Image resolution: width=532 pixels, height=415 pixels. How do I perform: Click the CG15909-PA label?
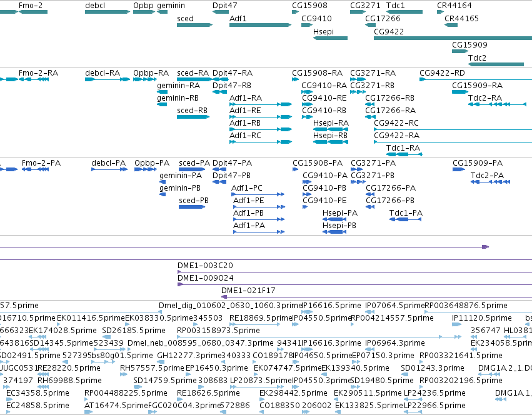click(478, 163)
